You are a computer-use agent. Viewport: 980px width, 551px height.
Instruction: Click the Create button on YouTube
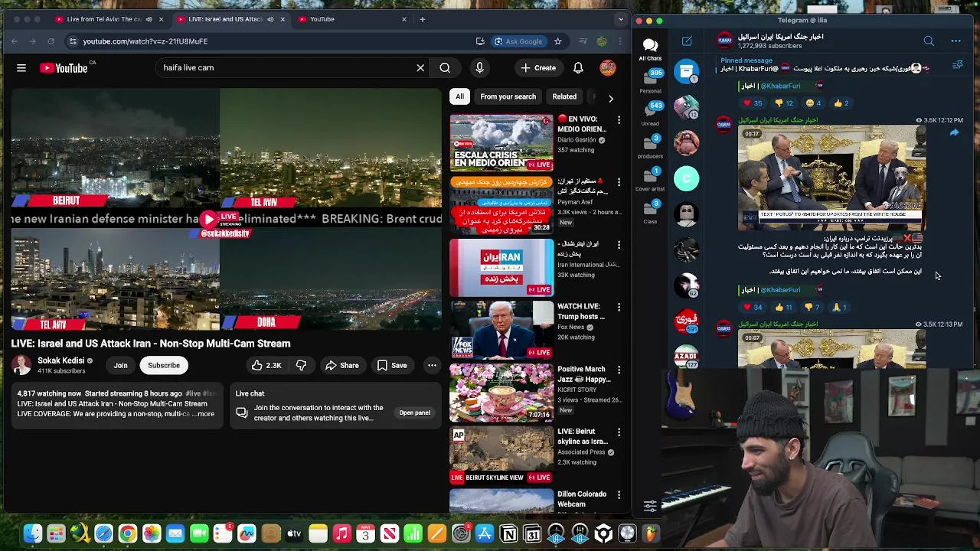coord(538,68)
